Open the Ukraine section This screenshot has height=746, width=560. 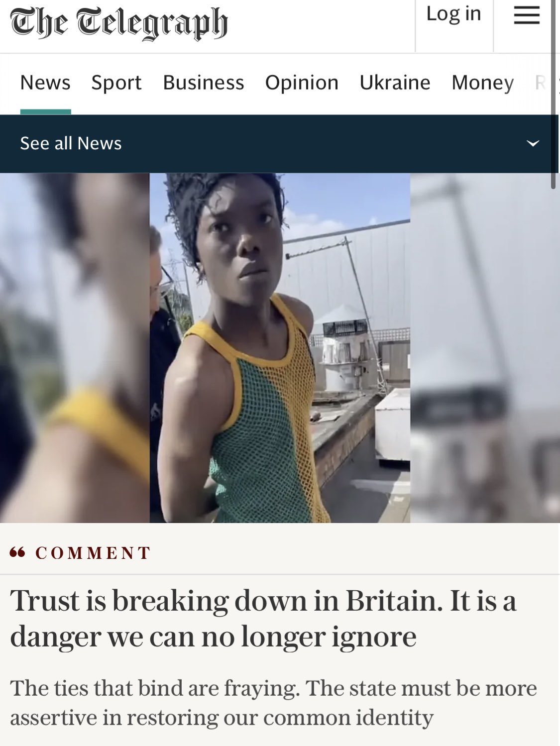coord(395,83)
